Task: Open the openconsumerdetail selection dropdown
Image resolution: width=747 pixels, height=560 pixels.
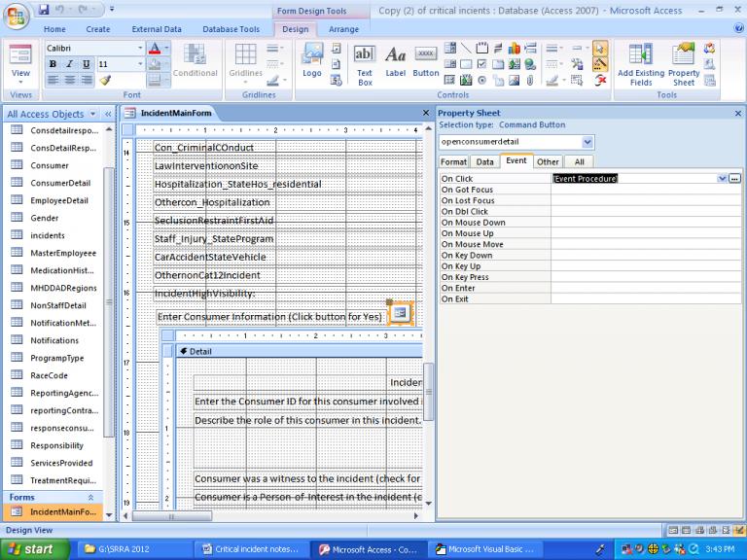Action: (x=587, y=142)
